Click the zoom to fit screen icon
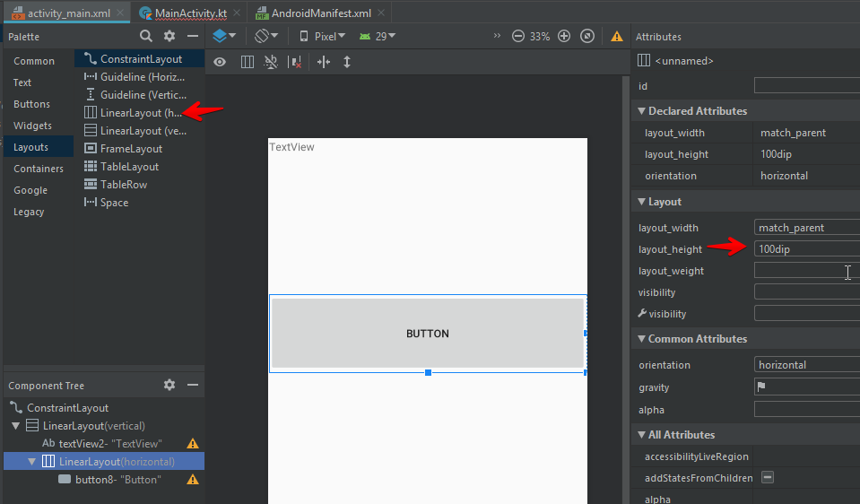The width and height of the screenshot is (860, 504). tap(587, 37)
